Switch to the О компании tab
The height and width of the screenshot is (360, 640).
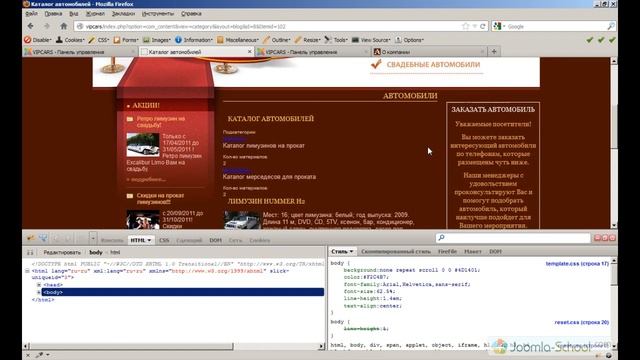click(x=429, y=52)
